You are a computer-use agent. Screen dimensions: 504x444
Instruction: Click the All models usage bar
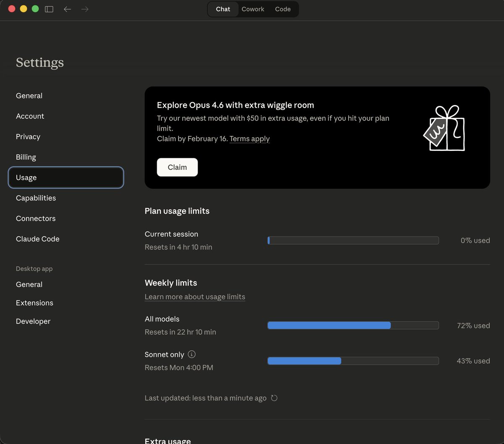[x=353, y=325]
